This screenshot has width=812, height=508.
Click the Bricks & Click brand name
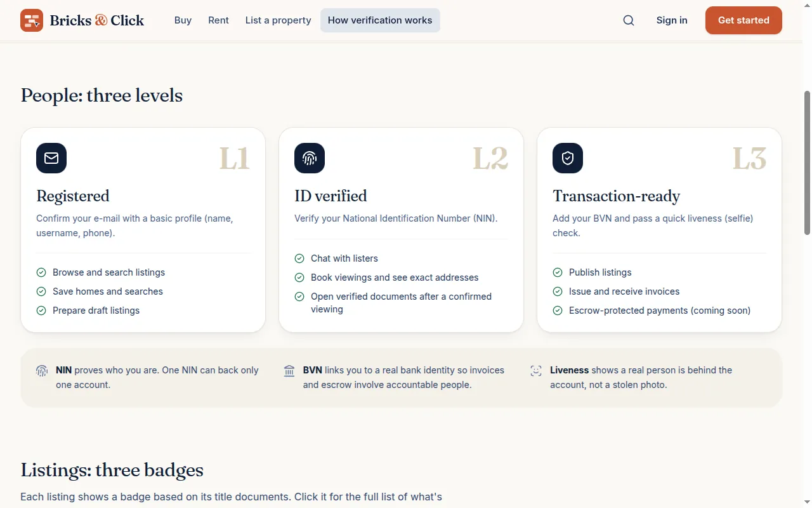tap(97, 20)
